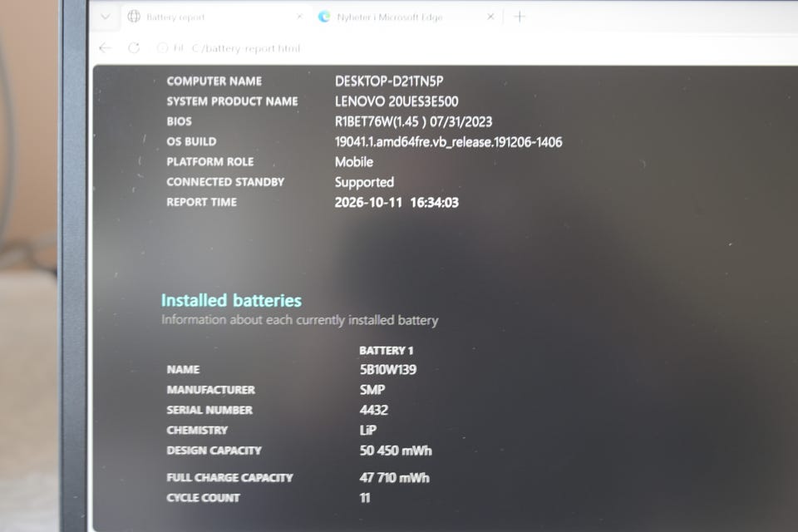
Task: Select the manufacturer value 'SMP'
Action: (372, 390)
